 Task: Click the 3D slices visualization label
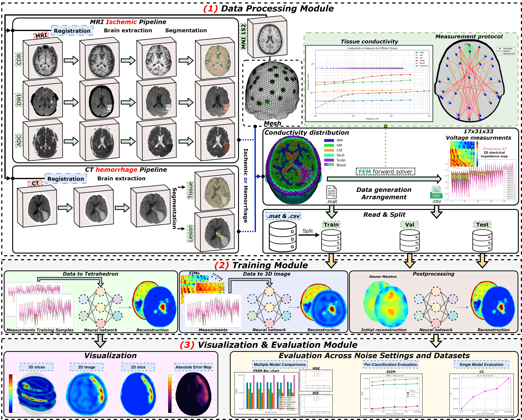click(x=37, y=367)
